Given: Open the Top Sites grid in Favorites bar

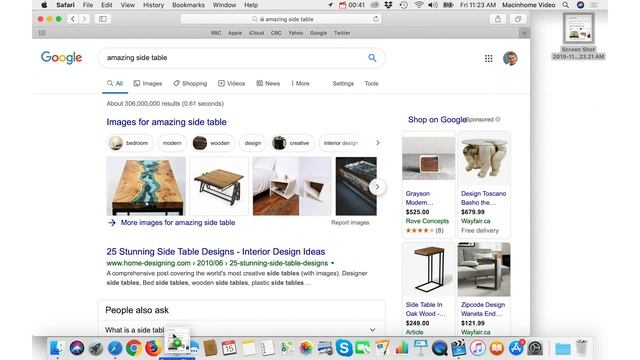Looking at the screenshot, I should point(42,33).
